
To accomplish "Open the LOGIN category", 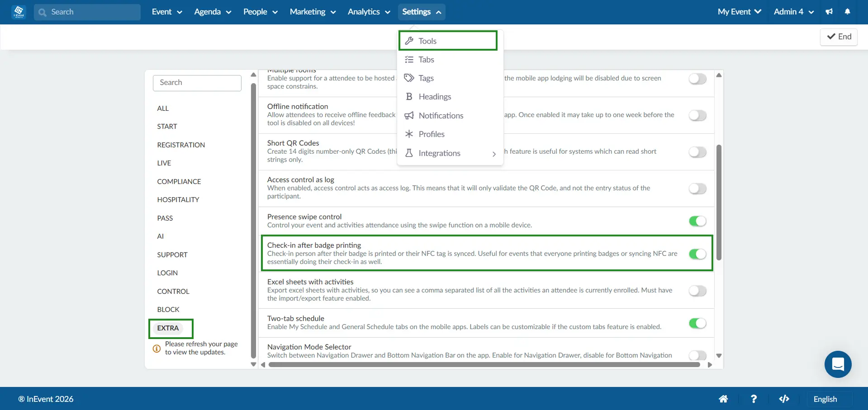I will click(x=167, y=273).
